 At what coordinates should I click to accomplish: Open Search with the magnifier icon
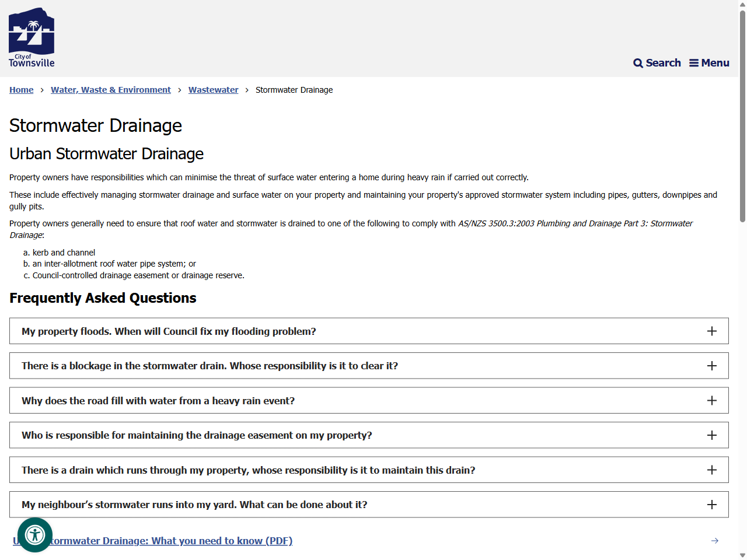coord(657,63)
